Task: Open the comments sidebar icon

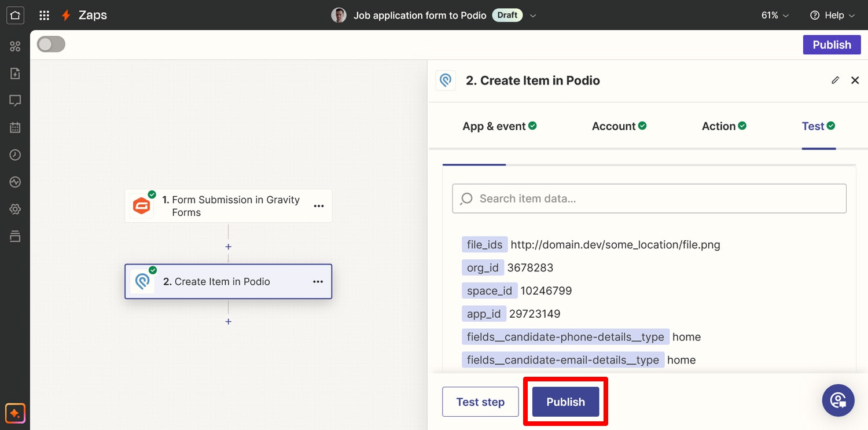Action: 15,101
